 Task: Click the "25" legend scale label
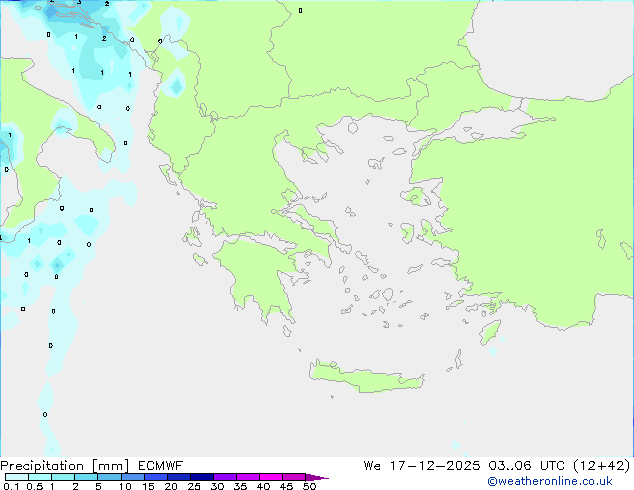[x=194, y=486]
